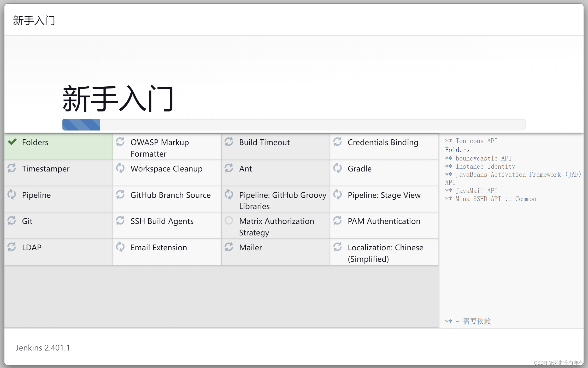Click the Folders entry in install log
This screenshot has width=588, height=368.
[x=457, y=150]
